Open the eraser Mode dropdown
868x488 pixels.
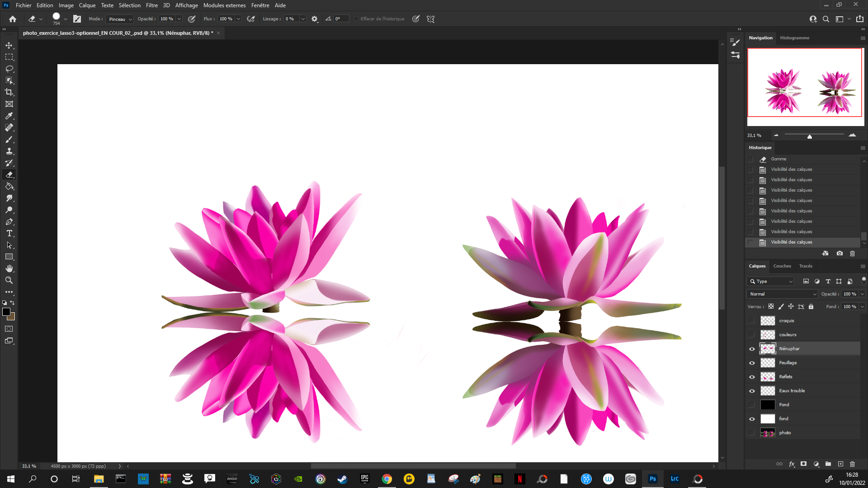pos(120,19)
